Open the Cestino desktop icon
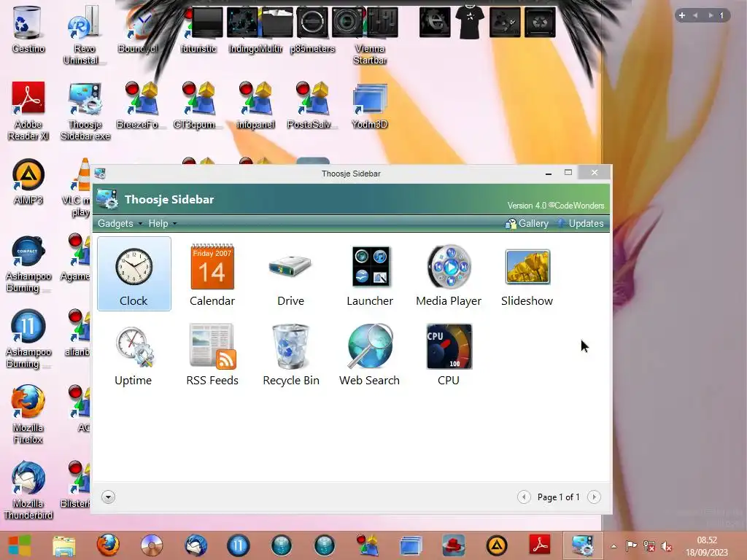 28,29
